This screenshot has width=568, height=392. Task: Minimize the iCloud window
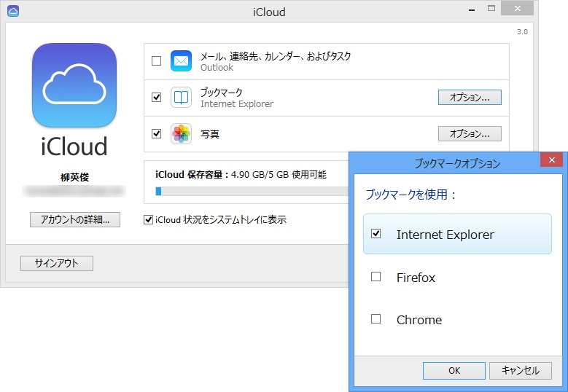point(472,9)
